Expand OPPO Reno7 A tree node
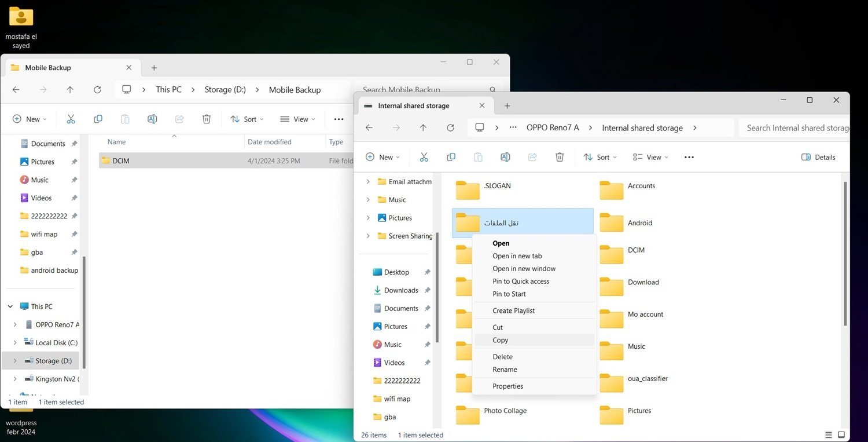868x442 pixels. coord(15,324)
